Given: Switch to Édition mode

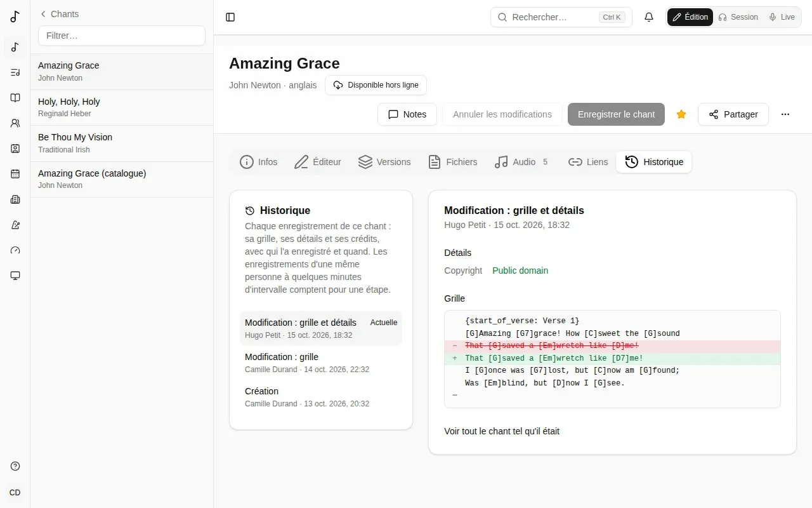Looking at the screenshot, I should [690, 17].
